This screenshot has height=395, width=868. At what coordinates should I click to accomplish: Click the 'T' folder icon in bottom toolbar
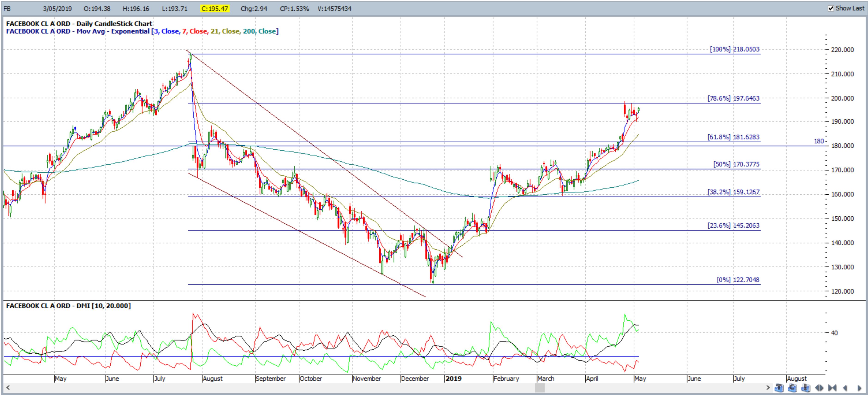779,388
